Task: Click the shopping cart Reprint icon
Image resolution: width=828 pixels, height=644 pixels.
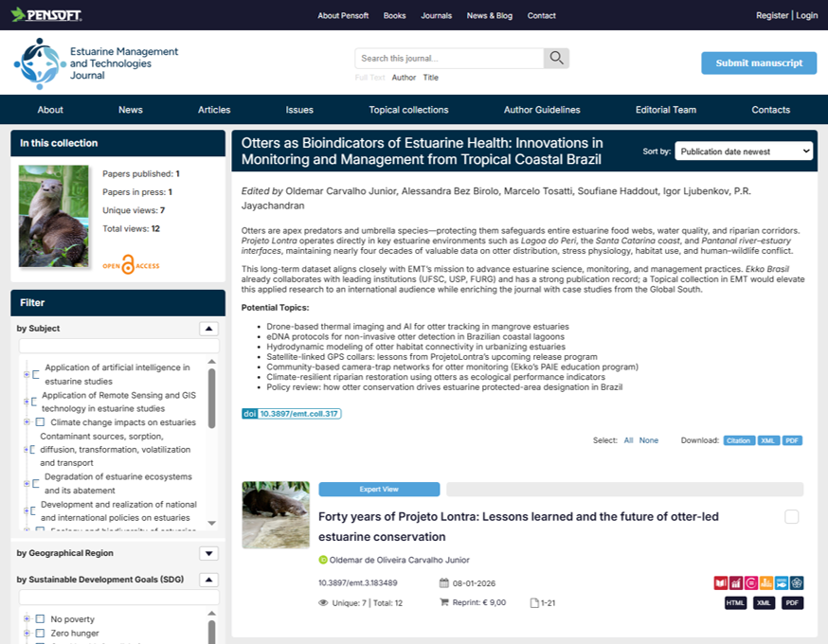Action: pos(444,602)
